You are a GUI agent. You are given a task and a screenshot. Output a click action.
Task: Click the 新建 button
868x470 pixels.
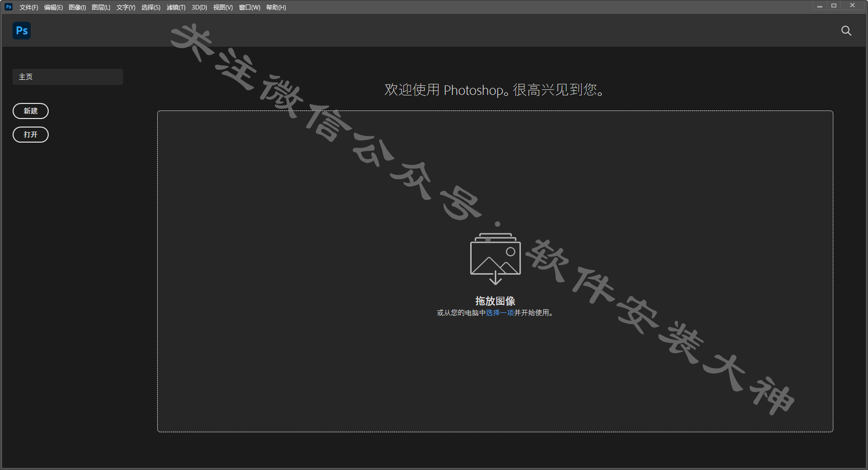pyautogui.click(x=31, y=111)
